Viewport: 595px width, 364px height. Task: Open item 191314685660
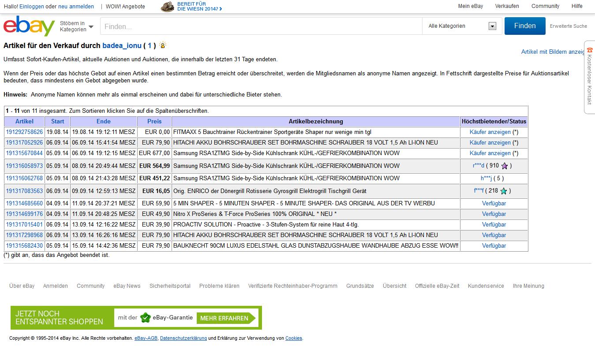[24, 204]
